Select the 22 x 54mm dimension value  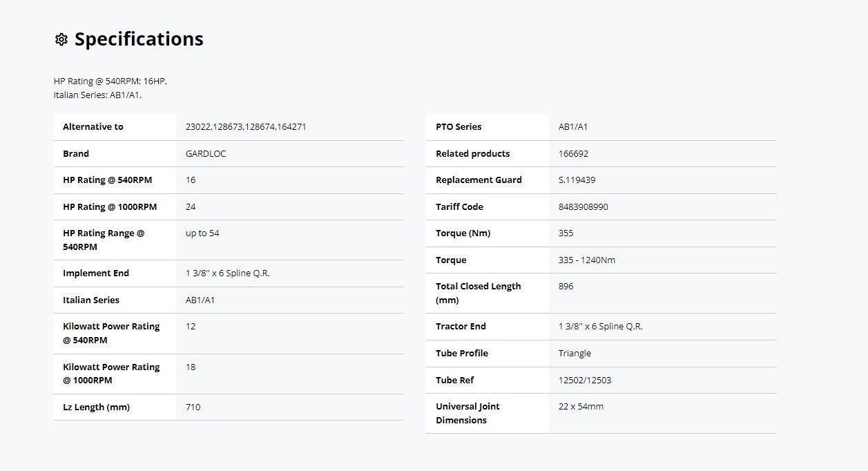coord(581,407)
